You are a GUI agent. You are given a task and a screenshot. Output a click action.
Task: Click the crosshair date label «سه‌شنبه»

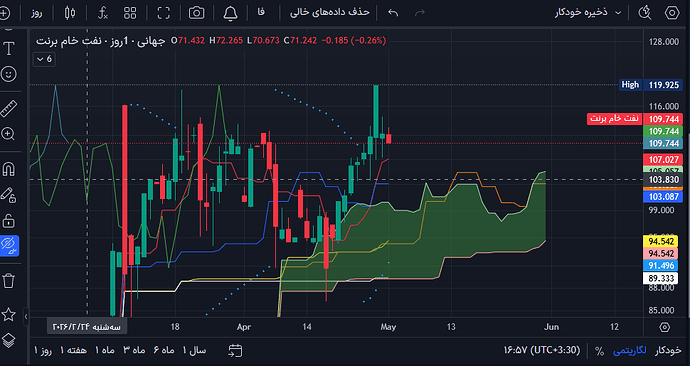point(87,327)
